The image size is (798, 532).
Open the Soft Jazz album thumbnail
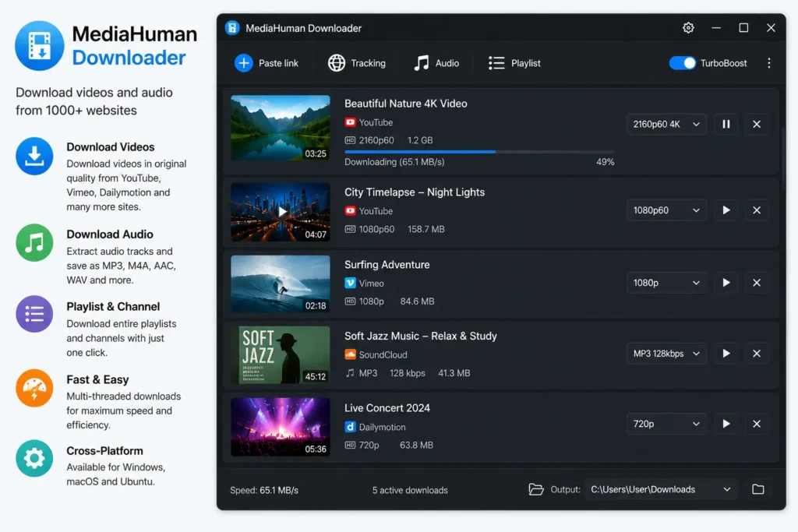click(x=281, y=355)
